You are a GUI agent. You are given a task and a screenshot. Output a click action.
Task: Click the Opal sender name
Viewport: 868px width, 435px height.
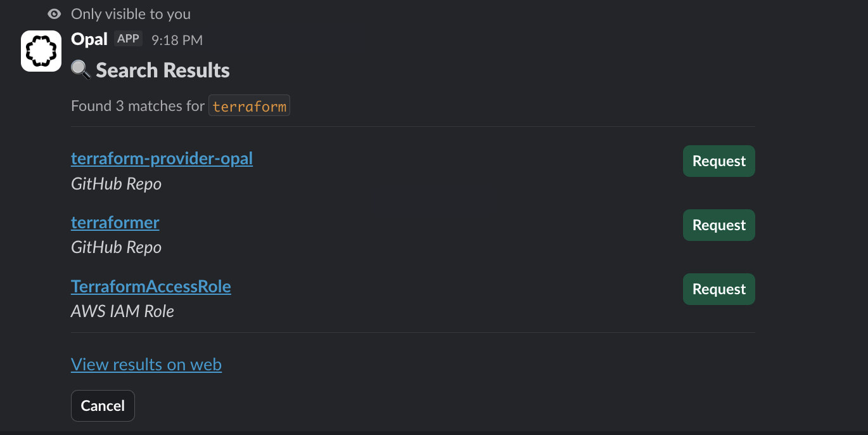89,38
